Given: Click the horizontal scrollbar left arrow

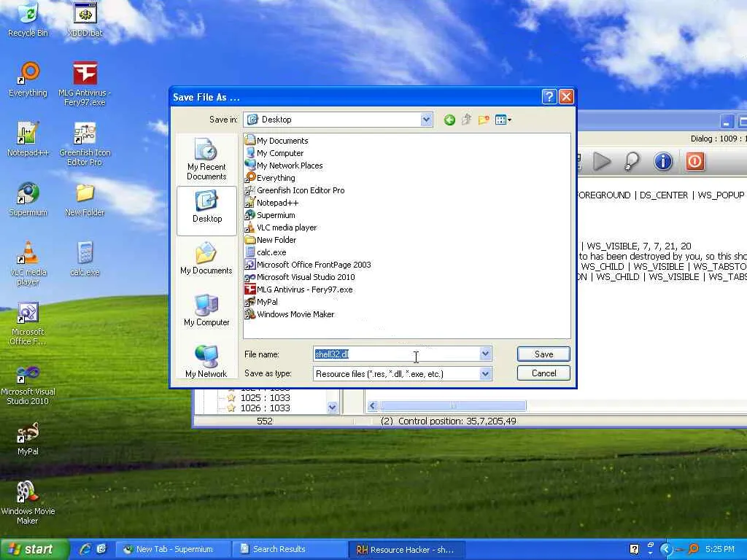Looking at the screenshot, I should [373, 405].
